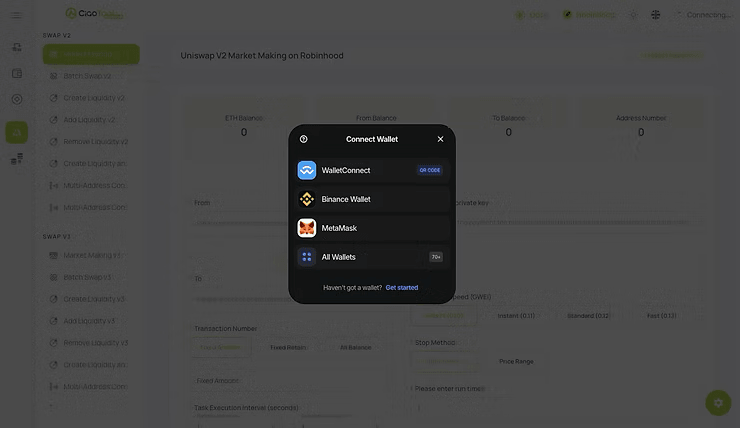This screenshot has width=740, height=428.
Task: Select Fast (0.13) gas speed option
Action: tap(661, 315)
